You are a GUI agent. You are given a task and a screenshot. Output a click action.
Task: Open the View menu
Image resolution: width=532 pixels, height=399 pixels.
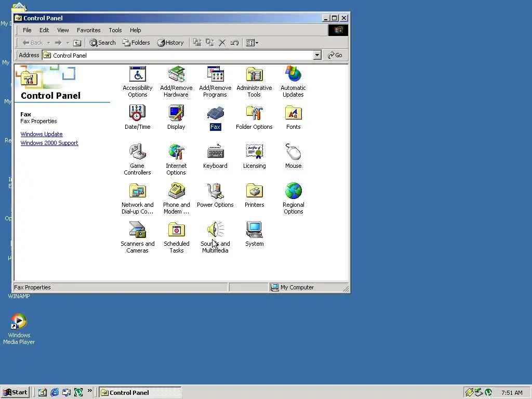[x=63, y=30]
